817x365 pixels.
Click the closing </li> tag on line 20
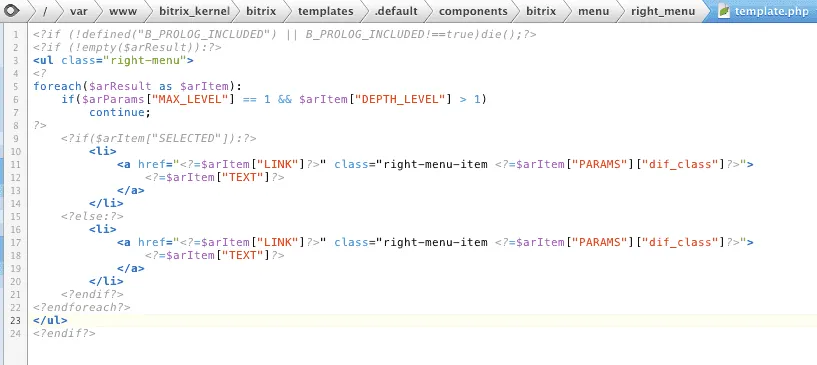point(106,282)
